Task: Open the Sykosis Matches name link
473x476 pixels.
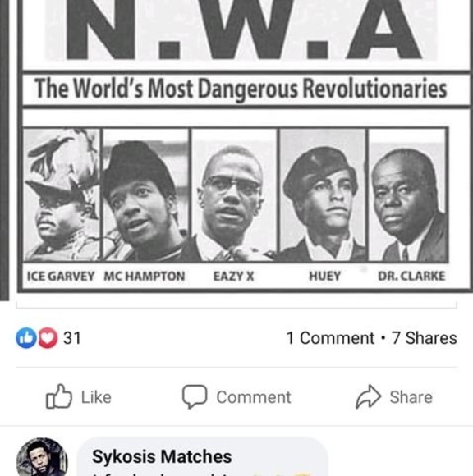Action: click(162, 456)
